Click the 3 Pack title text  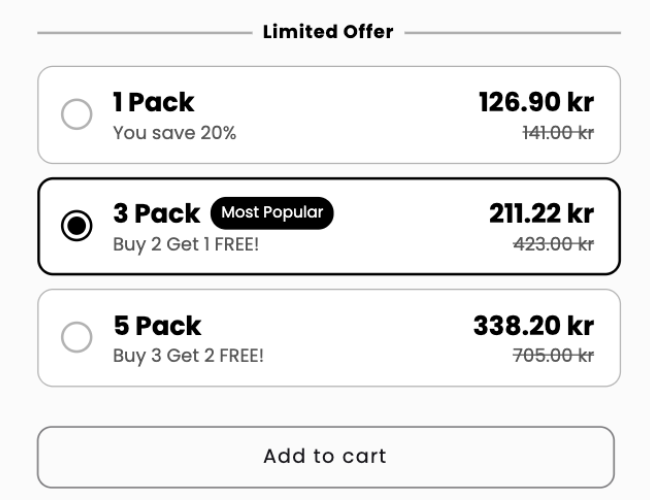(x=156, y=213)
